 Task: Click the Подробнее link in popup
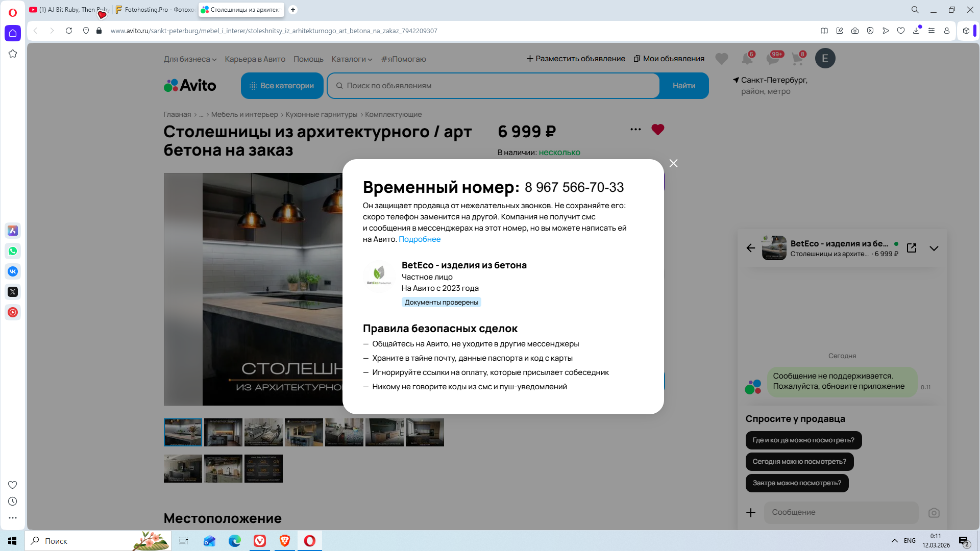point(419,239)
